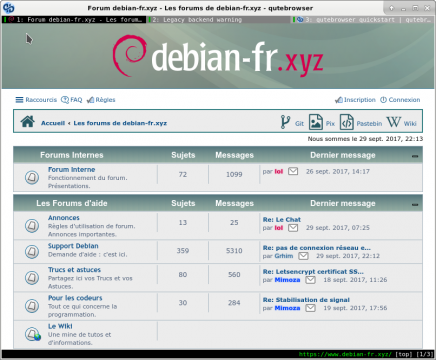Open the Forum Interne forum

tap(71, 169)
